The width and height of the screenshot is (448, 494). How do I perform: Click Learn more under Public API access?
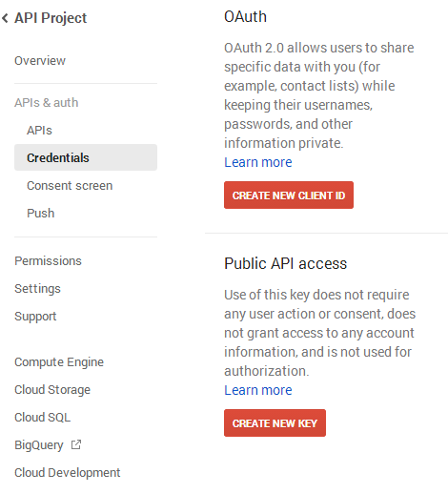coord(258,390)
